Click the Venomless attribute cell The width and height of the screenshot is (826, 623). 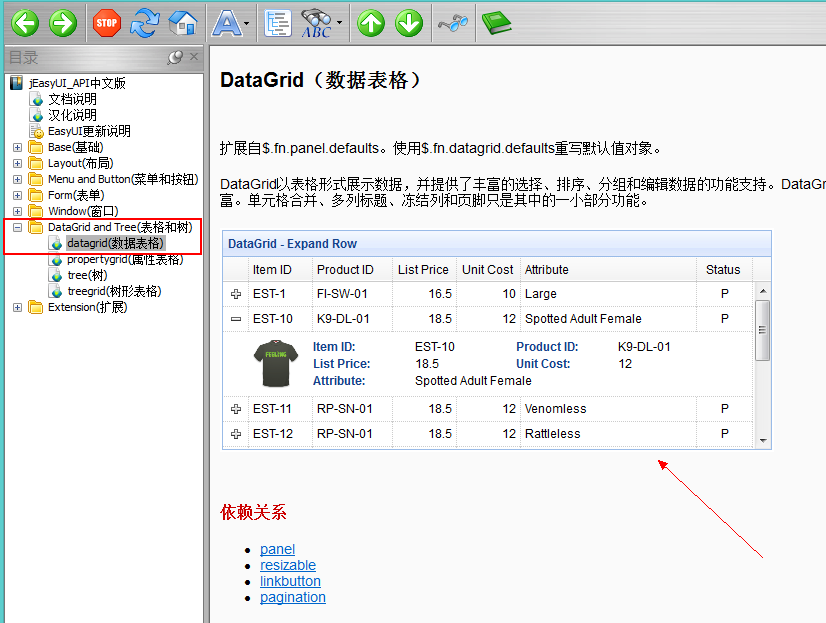[x=608, y=409]
